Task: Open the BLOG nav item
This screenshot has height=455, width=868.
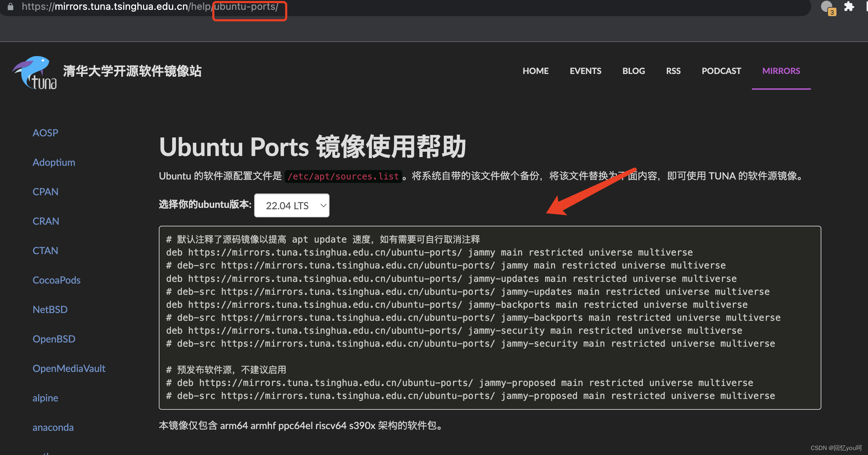Action: [x=633, y=71]
